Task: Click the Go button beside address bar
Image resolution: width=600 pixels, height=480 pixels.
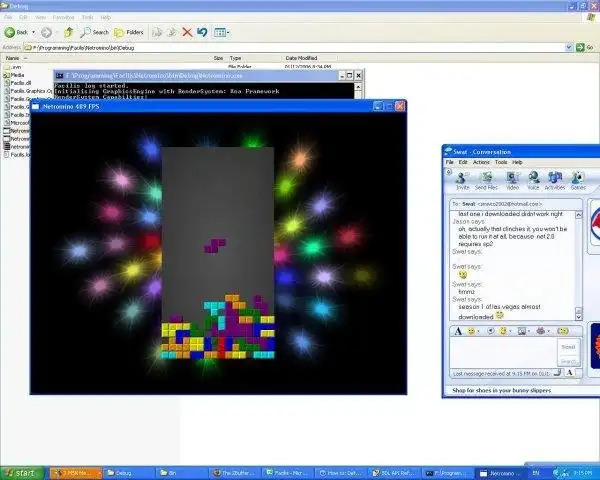Action: 585,47
